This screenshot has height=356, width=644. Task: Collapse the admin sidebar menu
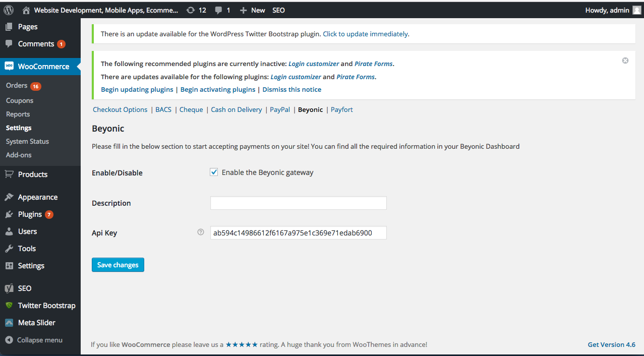coord(39,340)
